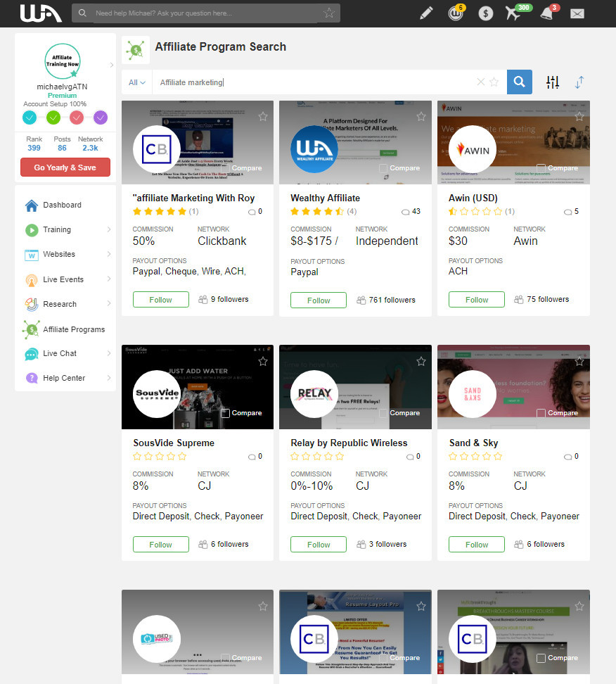
Task: Click the Affiliate marketing search input
Action: [314, 82]
